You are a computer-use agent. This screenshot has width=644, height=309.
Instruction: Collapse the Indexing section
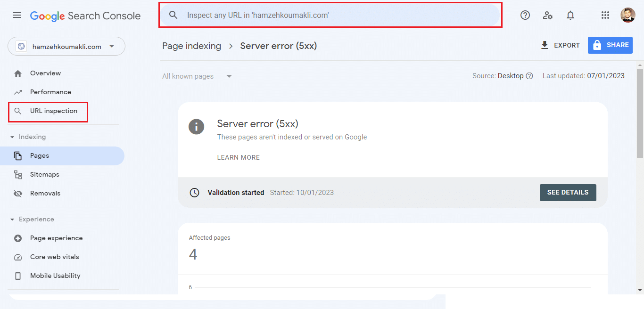(x=13, y=137)
